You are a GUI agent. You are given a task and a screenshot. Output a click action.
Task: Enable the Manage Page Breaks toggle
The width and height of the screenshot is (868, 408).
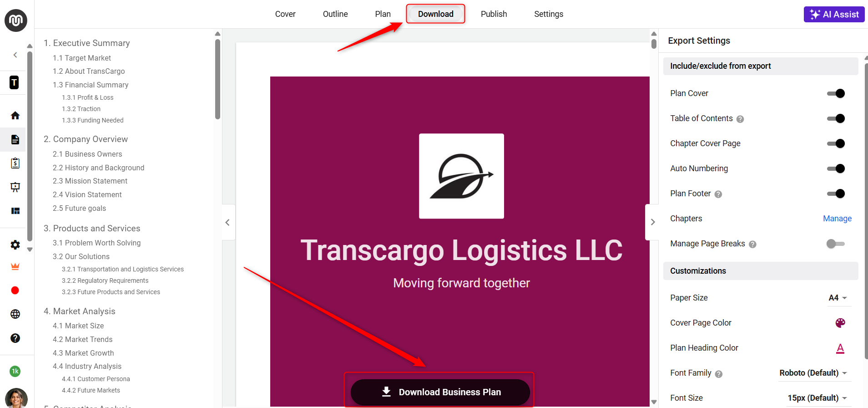click(x=836, y=244)
